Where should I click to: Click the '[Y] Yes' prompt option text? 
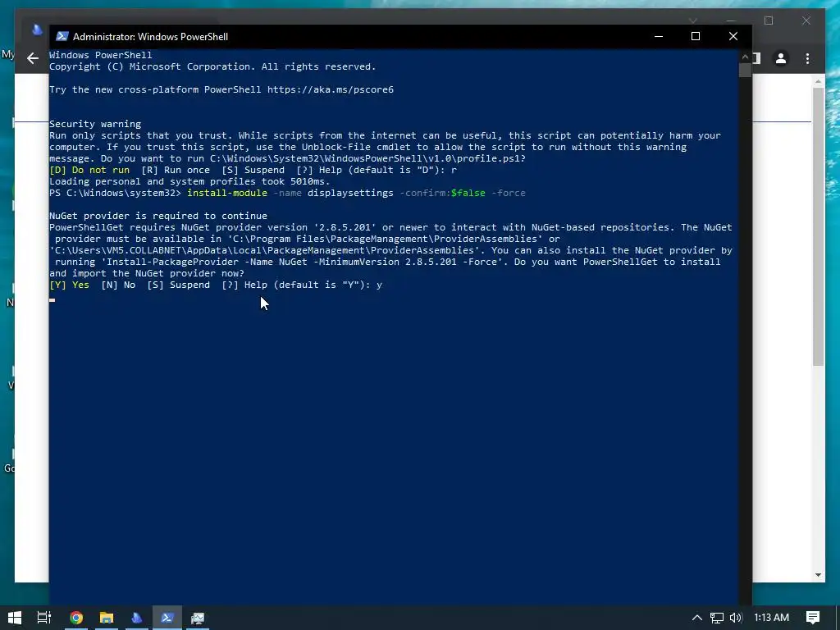click(69, 285)
